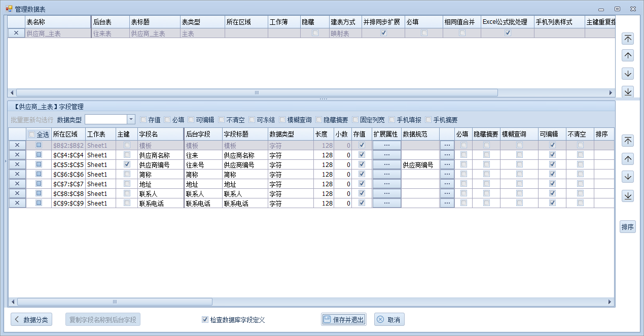644x336 pixels.
Task: Open 扩展属性 ellipsis for 供应商编号 row
Action: (386, 164)
